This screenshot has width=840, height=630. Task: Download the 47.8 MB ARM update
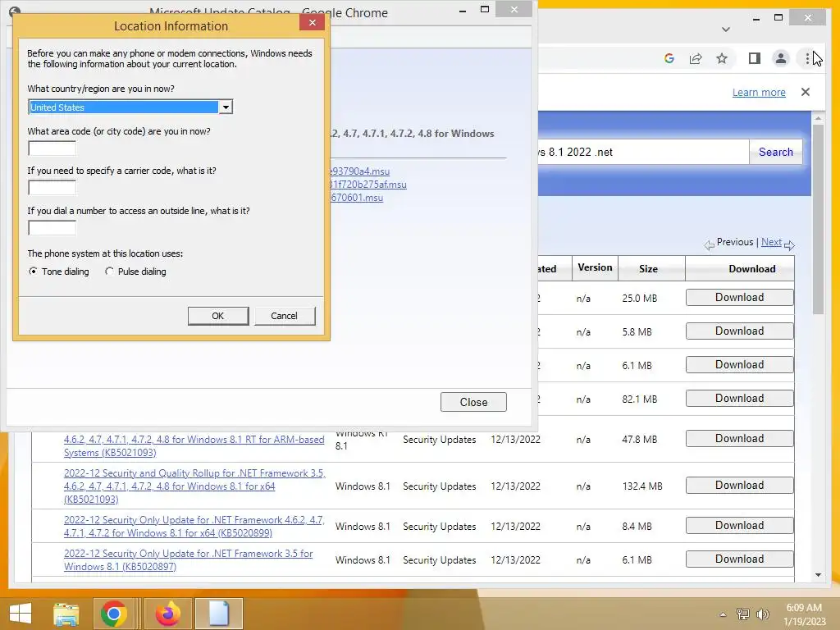click(739, 439)
